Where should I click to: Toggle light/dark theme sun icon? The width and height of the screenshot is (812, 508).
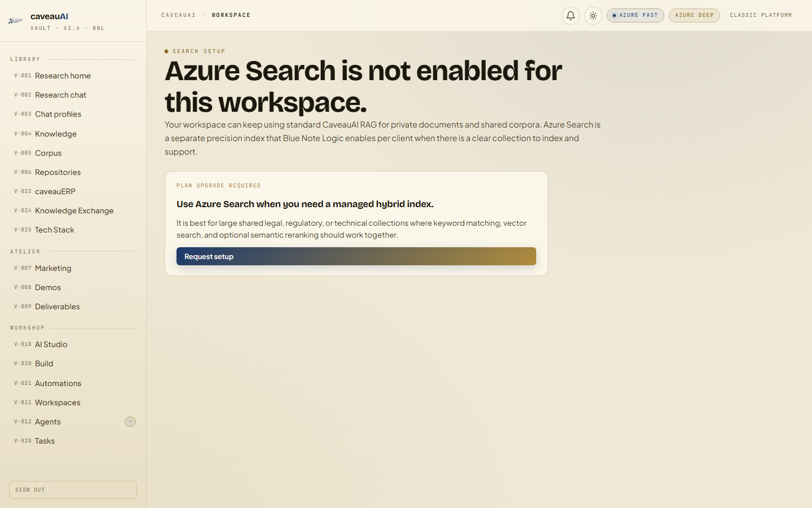coord(593,16)
